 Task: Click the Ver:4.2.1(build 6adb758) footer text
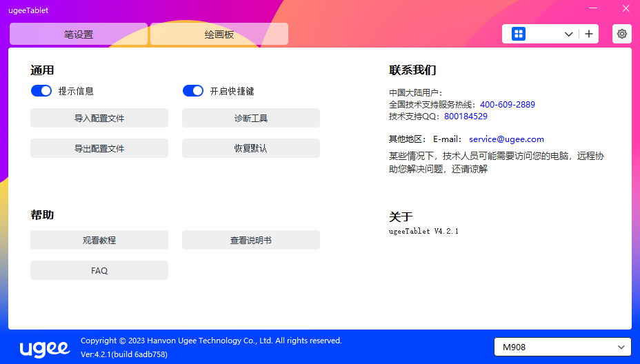124,354
